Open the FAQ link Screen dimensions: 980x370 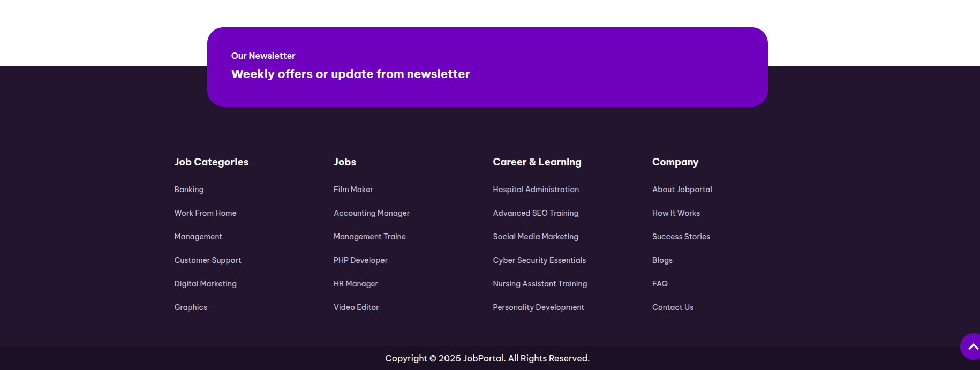click(660, 284)
